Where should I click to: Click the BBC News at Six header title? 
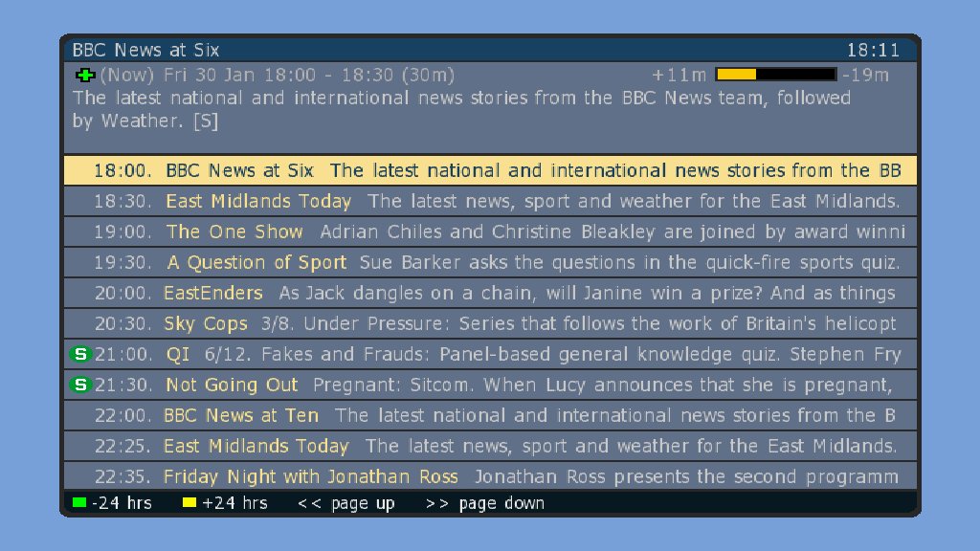pos(145,50)
